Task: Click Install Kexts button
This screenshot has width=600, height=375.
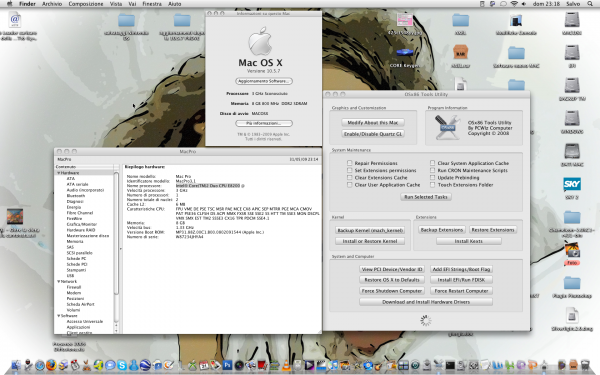Action: [469, 241]
